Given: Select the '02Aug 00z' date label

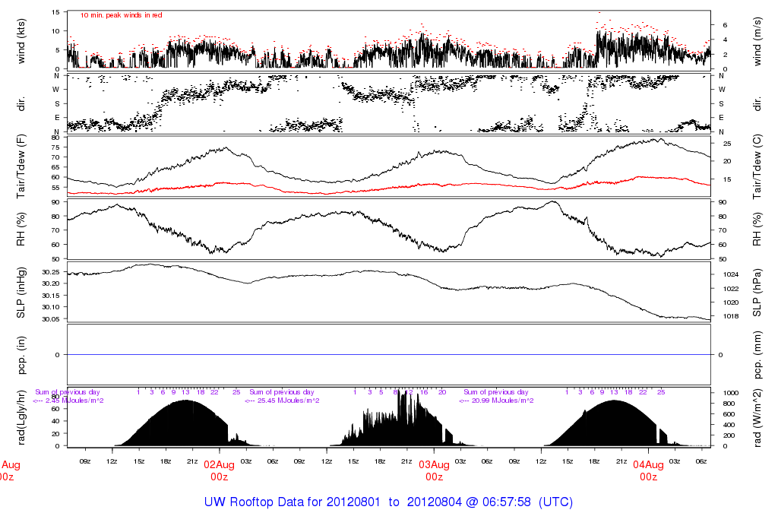Looking at the screenshot, I should [x=220, y=470].
